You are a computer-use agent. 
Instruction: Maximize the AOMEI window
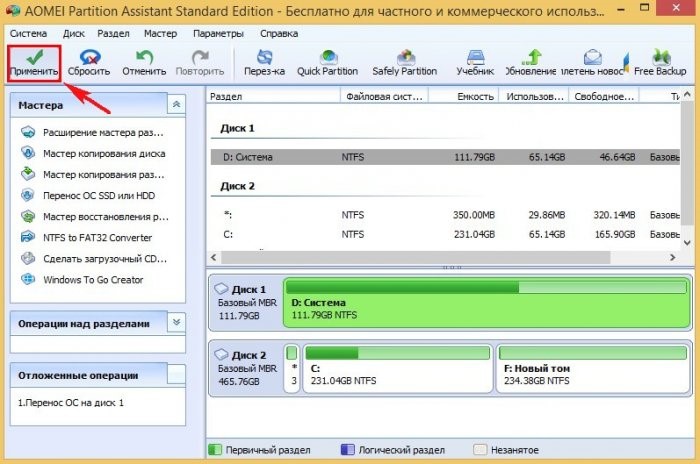point(644,7)
